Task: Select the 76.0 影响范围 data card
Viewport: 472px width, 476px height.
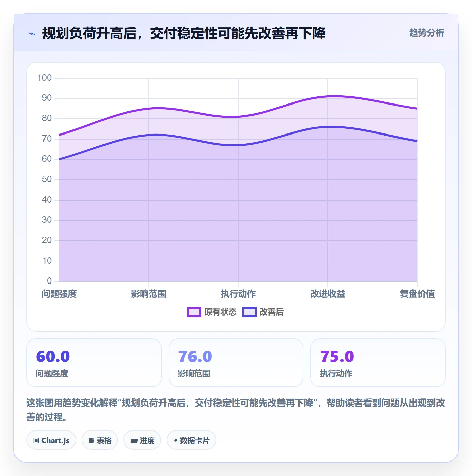Action: click(x=236, y=363)
